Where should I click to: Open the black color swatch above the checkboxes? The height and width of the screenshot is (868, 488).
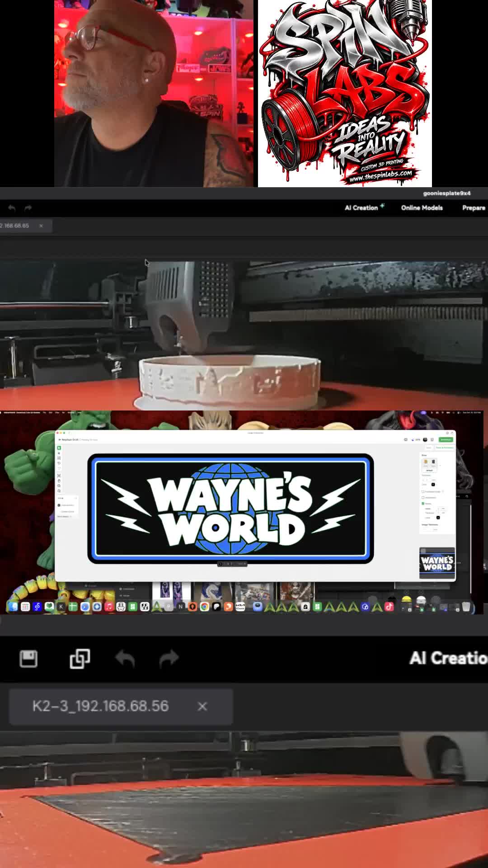[433, 485]
